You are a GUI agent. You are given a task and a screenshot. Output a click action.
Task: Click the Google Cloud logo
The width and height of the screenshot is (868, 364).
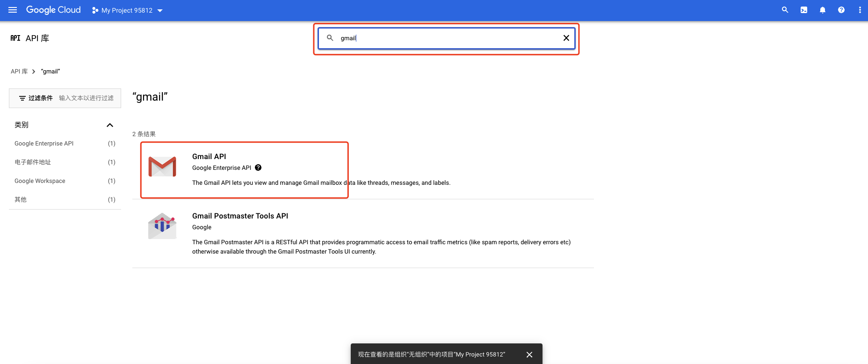pyautogui.click(x=53, y=10)
